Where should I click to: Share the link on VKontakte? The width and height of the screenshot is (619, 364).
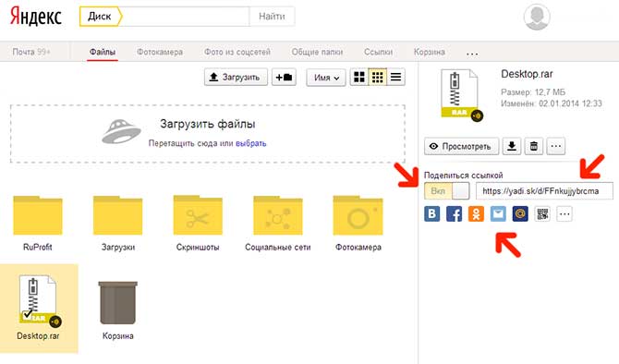tap(431, 214)
